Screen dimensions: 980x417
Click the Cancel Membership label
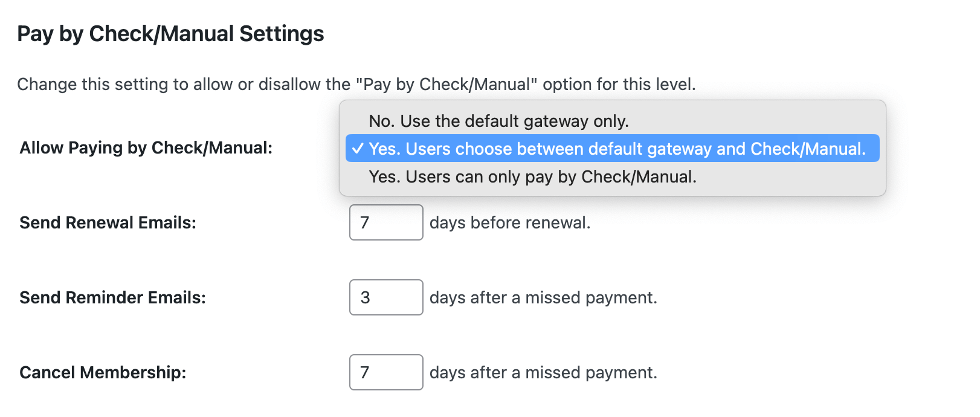104,373
